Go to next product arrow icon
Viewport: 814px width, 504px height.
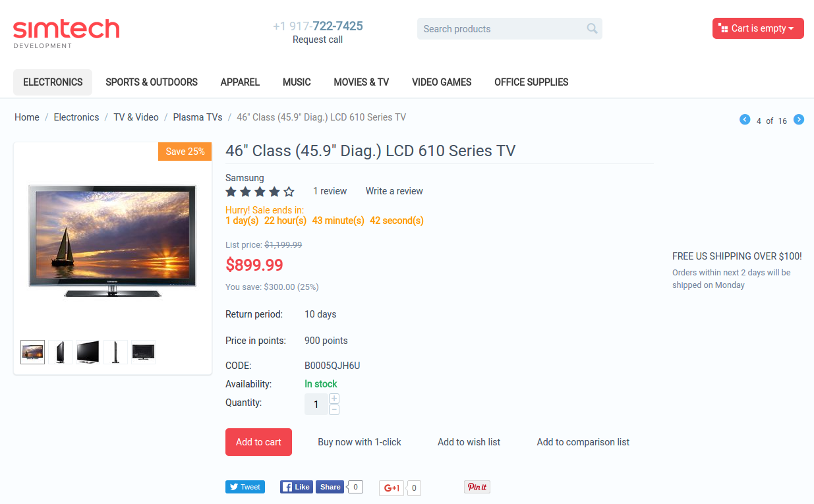[x=799, y=119]
